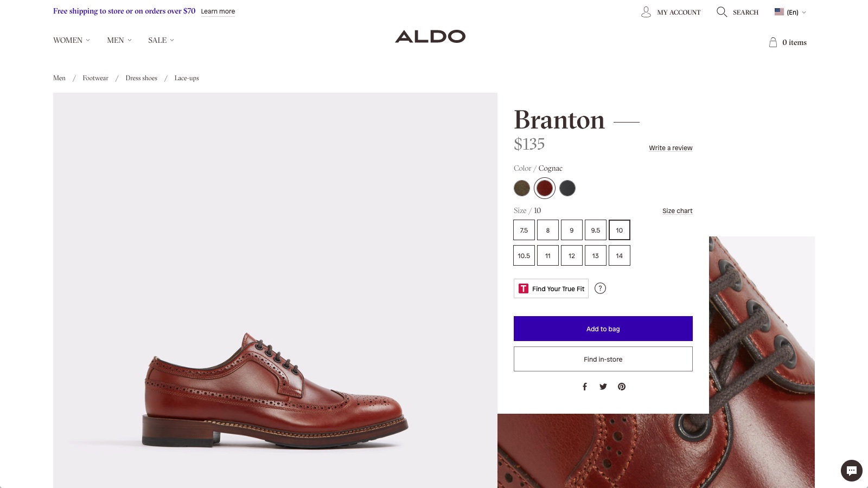Switch size selection to 11
Image resolution: width=868 pixels, height=488 pixels.
click(x=547, y=255)
